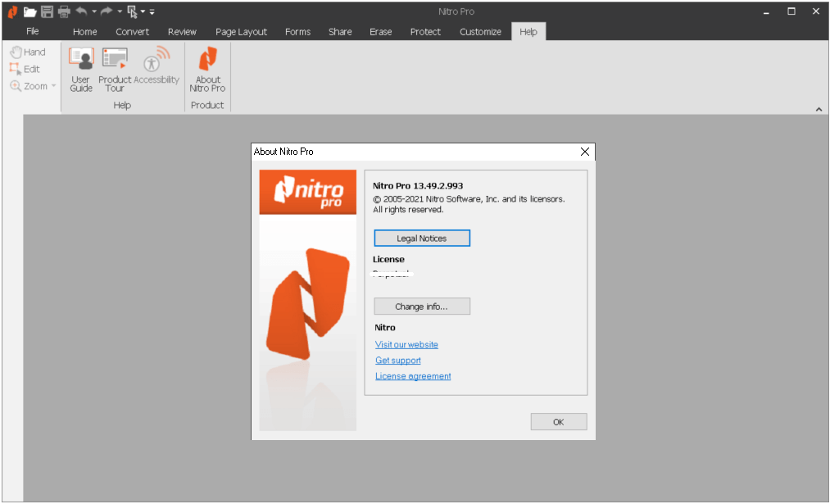Switch to the Convert tab
The image size is (830, 504).
tap(133, 32)
